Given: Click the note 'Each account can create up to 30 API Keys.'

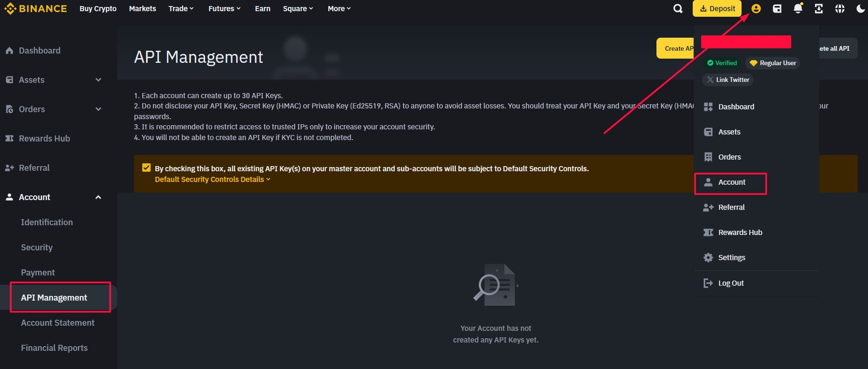Looking at the screenshot, I should pyautogui.click(x=208, y=95).
